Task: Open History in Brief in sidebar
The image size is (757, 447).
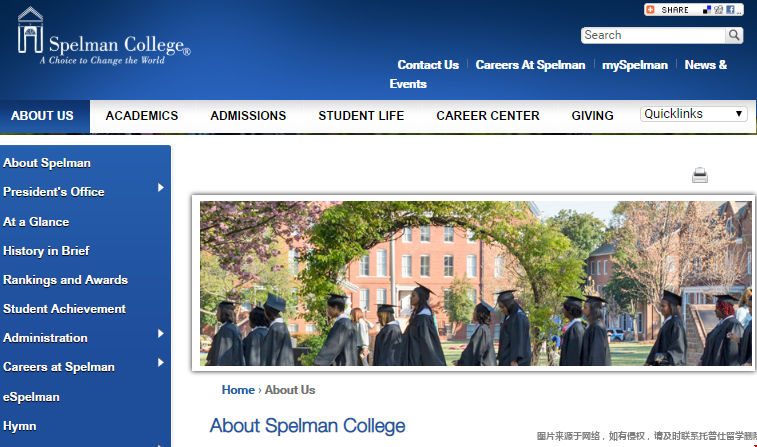Action: click(x=46, y=251)
